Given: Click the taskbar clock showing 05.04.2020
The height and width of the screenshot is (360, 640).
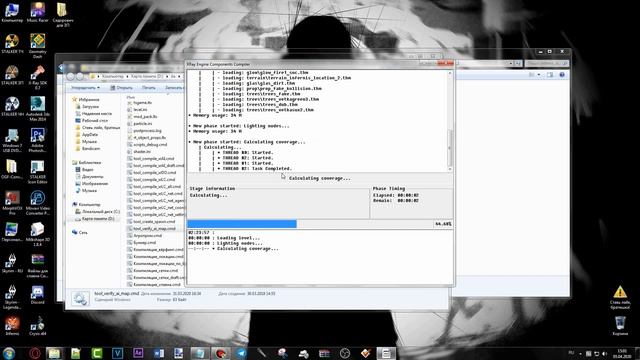Looking at the screenshot, I should 622,353.
